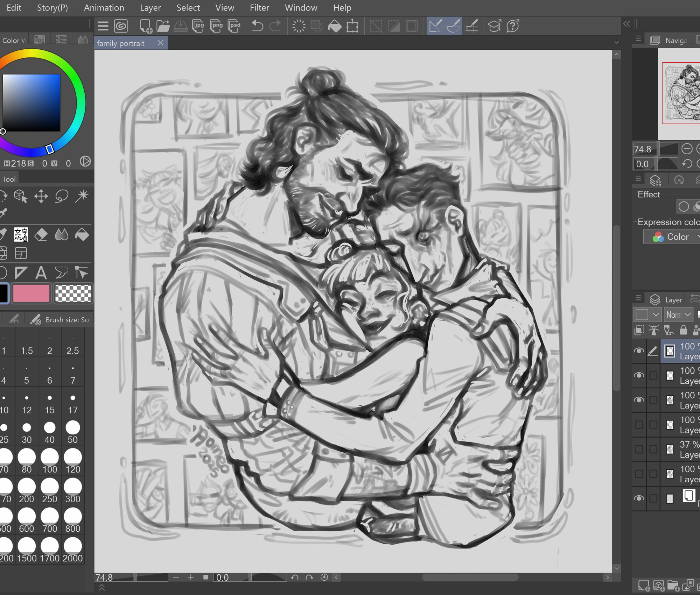Click the zoom out minus in status bar
This screenshot has height=595, width=700.
click(x=176, y=577)
